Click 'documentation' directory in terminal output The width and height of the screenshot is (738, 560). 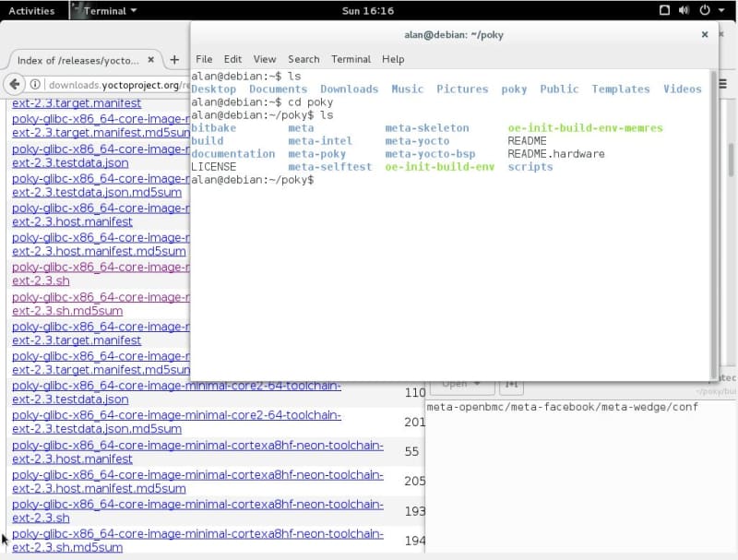(x=232, y=154)
